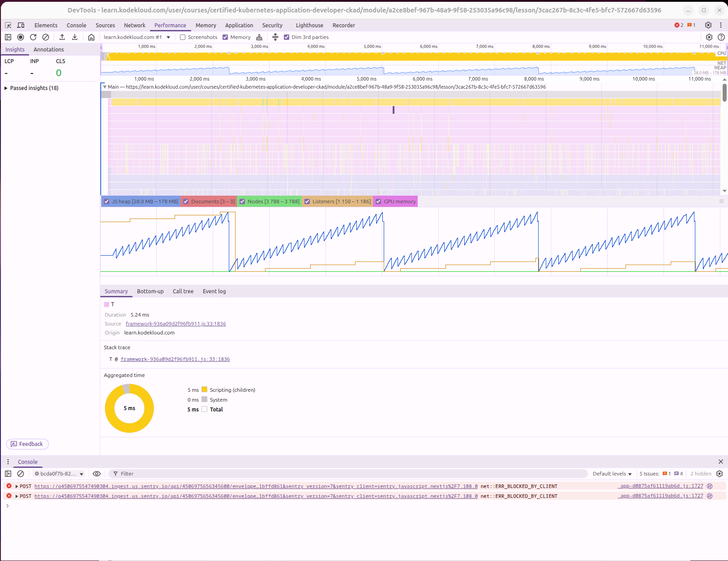Viewport: 728px width, 561px height.
Task: Open DevTools main settings gear
Action: point(708,25)
